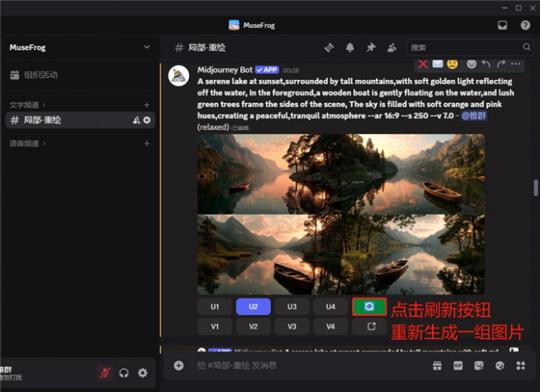Click the U1 upscale button
This screenshot has width=540, height=392.
pos(214,306)
